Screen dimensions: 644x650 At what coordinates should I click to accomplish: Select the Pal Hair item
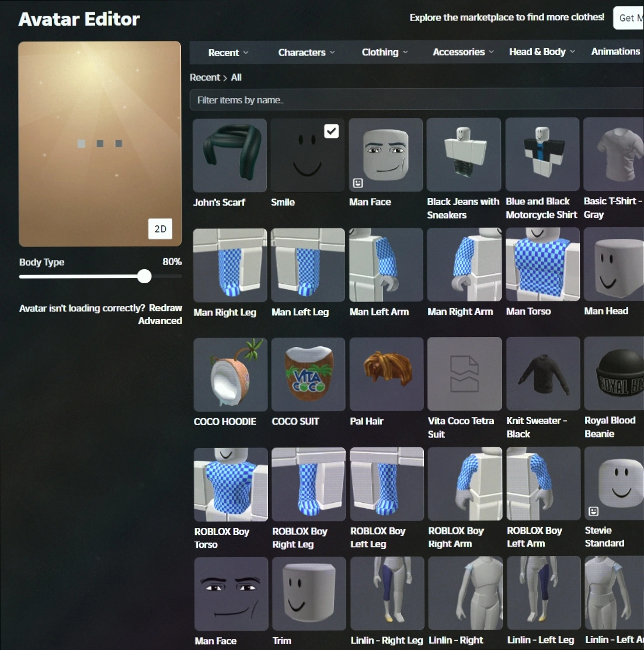tap(387, 374)
